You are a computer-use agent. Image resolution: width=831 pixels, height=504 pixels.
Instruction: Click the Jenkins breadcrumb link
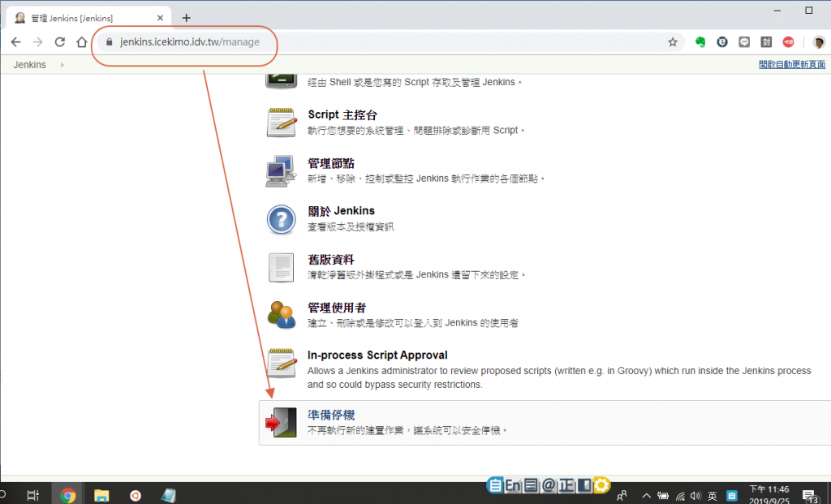(30, 65)
